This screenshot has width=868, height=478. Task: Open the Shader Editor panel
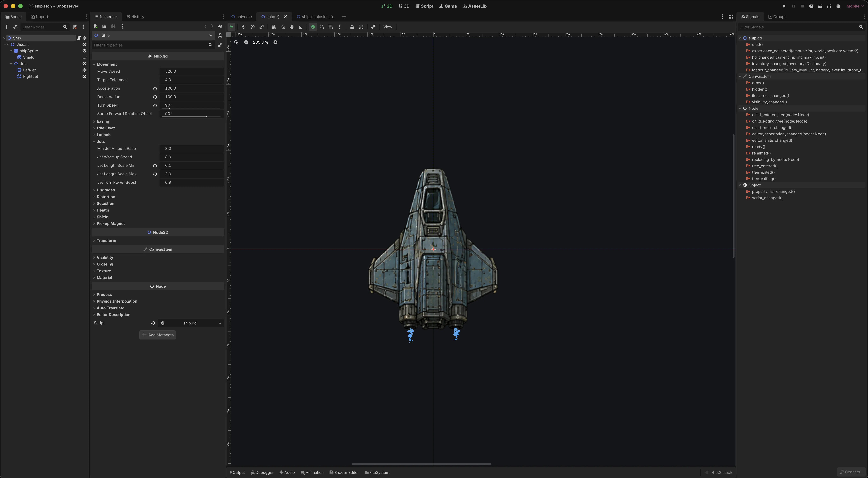[x=344, y=473]
